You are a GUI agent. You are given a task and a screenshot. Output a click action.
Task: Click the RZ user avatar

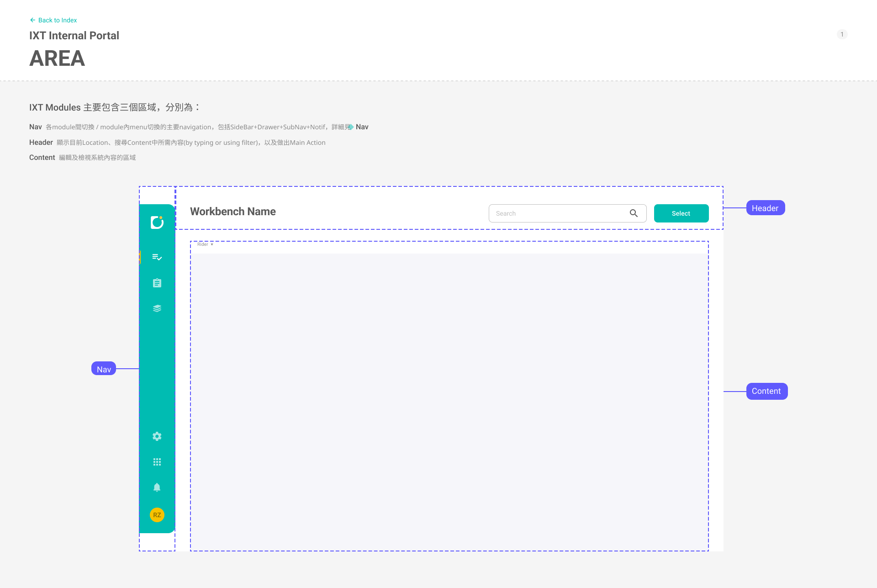pyautogui.click(x=157, y=515)
